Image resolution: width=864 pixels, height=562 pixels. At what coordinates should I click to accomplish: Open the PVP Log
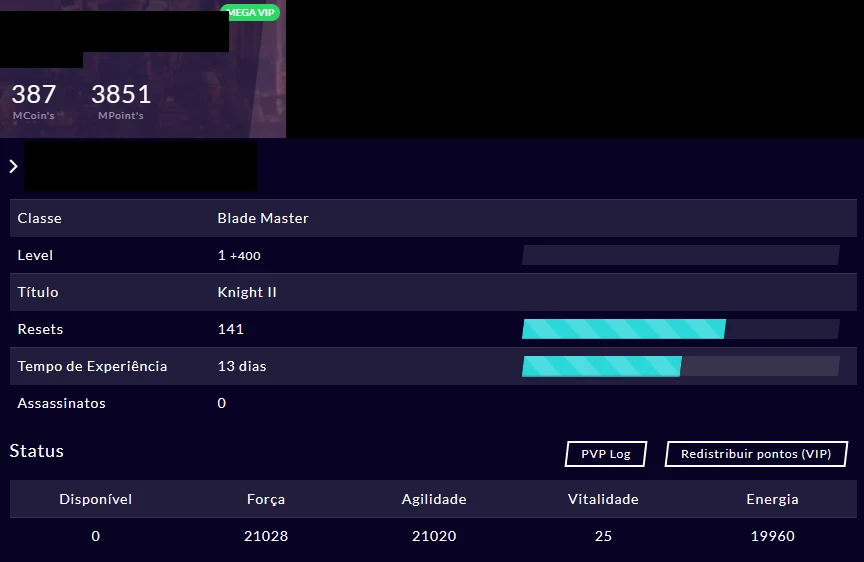[606, 454]
